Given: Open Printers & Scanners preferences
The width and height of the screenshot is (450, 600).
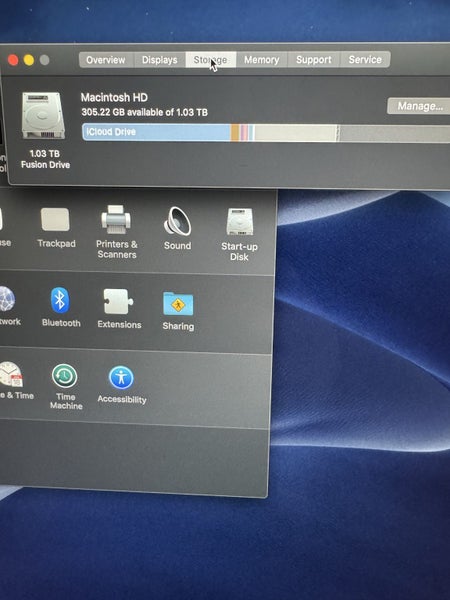Looking at the screenshot, I should pyautogui.click(x=116, y=232).
